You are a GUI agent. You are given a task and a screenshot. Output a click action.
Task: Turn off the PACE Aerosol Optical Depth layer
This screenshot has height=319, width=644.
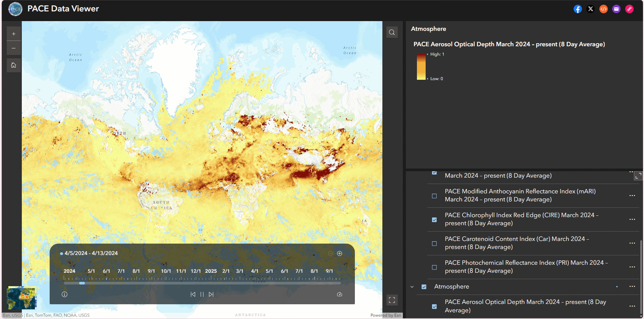[434, 306]
